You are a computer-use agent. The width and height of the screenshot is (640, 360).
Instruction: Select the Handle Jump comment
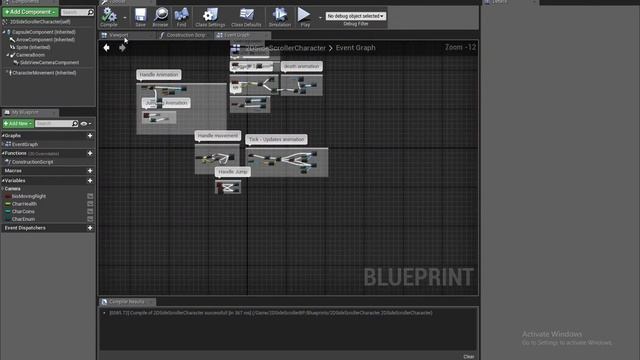233,172
